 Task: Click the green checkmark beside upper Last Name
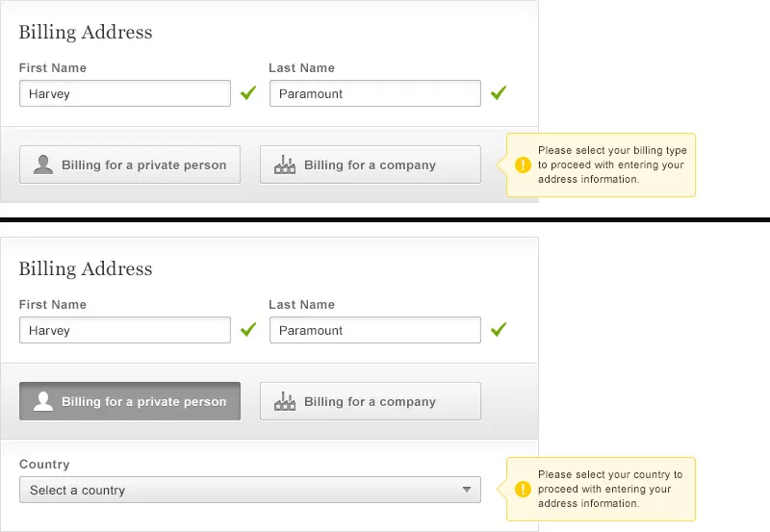pos(499,93)
